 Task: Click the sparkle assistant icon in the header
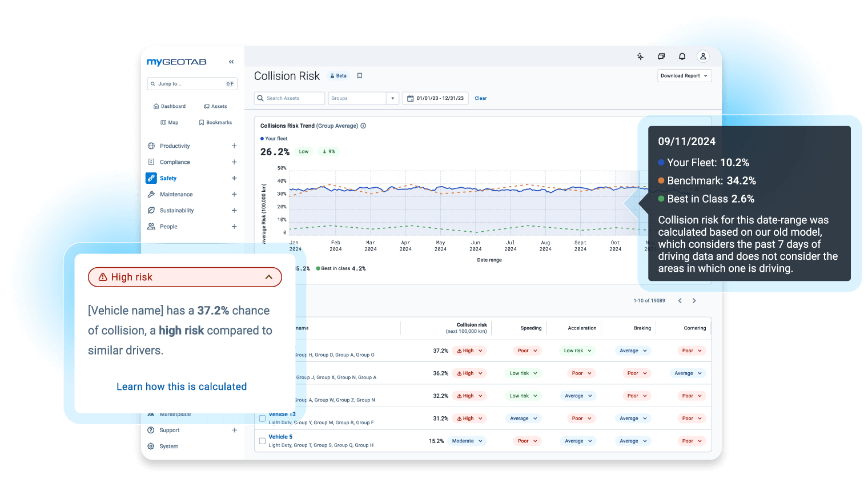click(640, 57)
